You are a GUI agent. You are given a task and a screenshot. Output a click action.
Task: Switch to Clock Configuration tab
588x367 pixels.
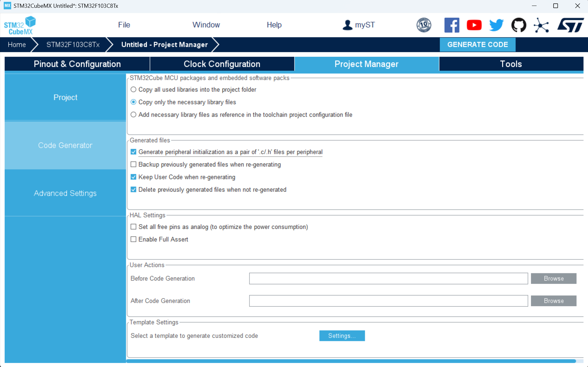[x=222, y=64]
